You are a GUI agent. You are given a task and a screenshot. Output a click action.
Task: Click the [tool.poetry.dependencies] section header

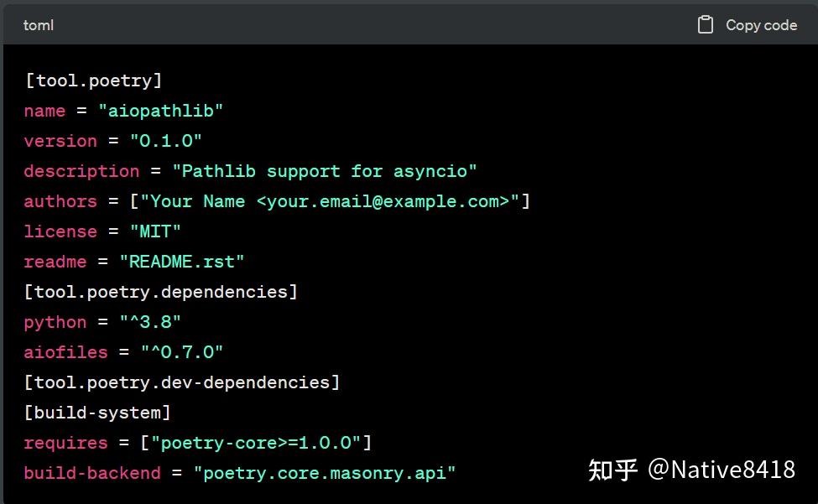(161, 291)
